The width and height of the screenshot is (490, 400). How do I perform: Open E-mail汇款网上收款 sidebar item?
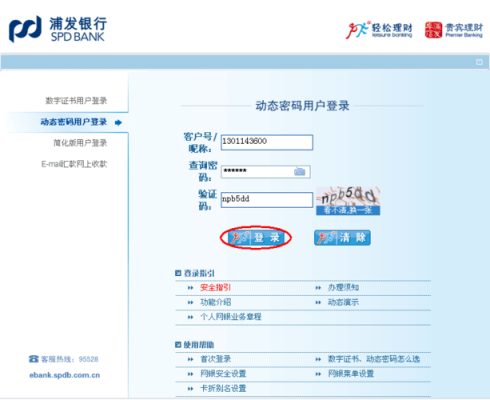tap(74, 164)
